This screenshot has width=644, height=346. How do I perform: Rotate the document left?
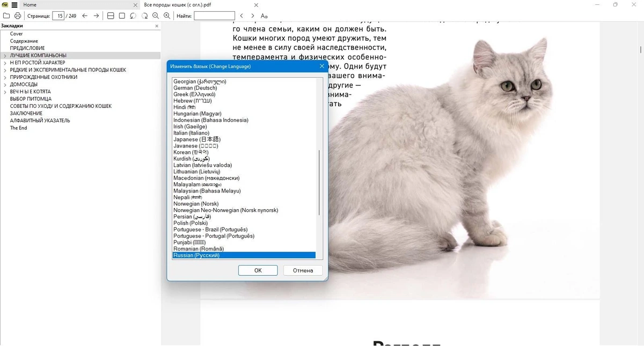(x=133, y=16)
